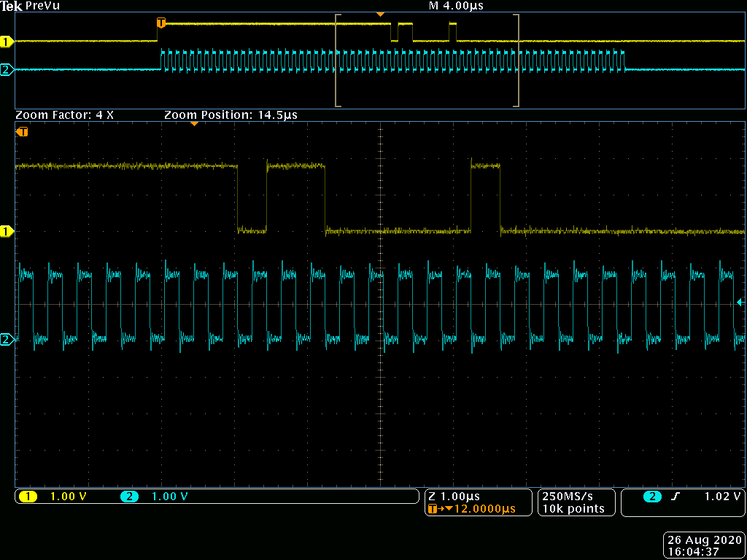
Task: Open the M 4.00µs main timebase readout
Action: pyautogui.click(x=456, y=6)
